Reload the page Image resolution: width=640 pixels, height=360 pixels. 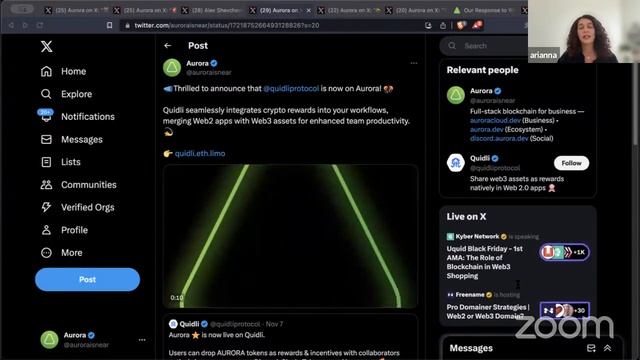tap(40, 25)
